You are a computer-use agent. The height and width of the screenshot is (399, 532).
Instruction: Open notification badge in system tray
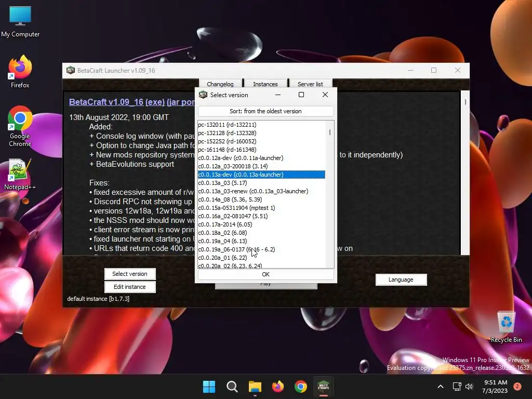pos(517,387)
